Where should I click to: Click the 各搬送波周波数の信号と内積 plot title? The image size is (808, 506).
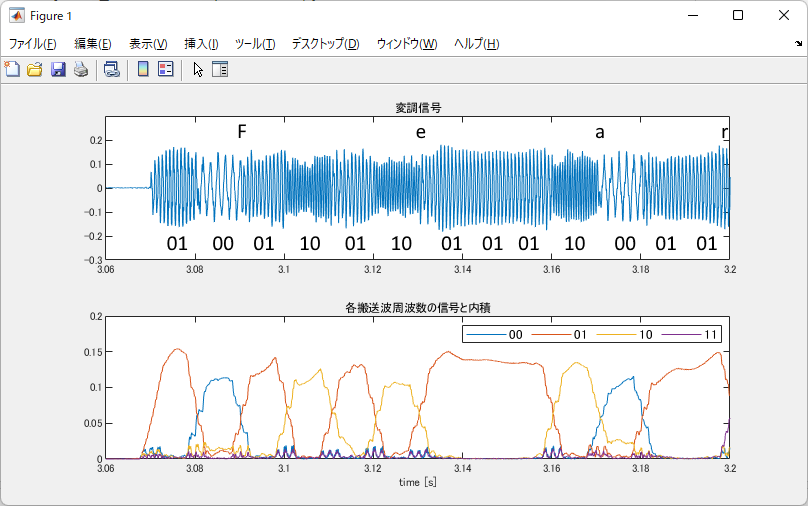pos(418,308)
